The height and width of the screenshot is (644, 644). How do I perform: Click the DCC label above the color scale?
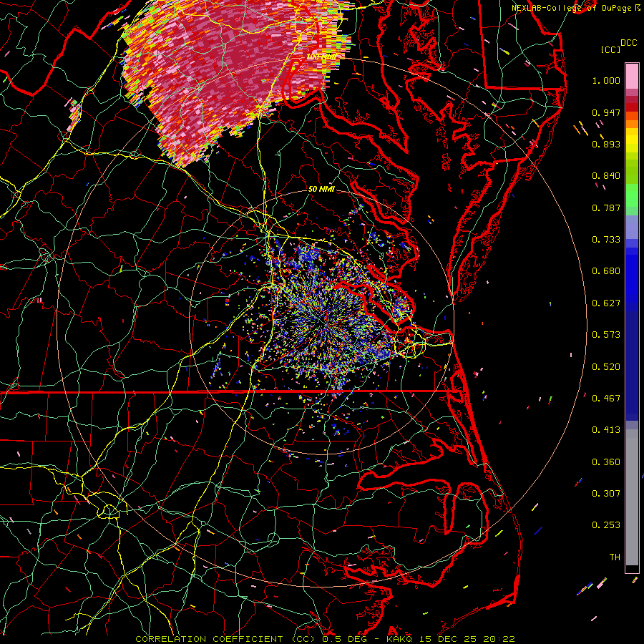tap(628, 43)
